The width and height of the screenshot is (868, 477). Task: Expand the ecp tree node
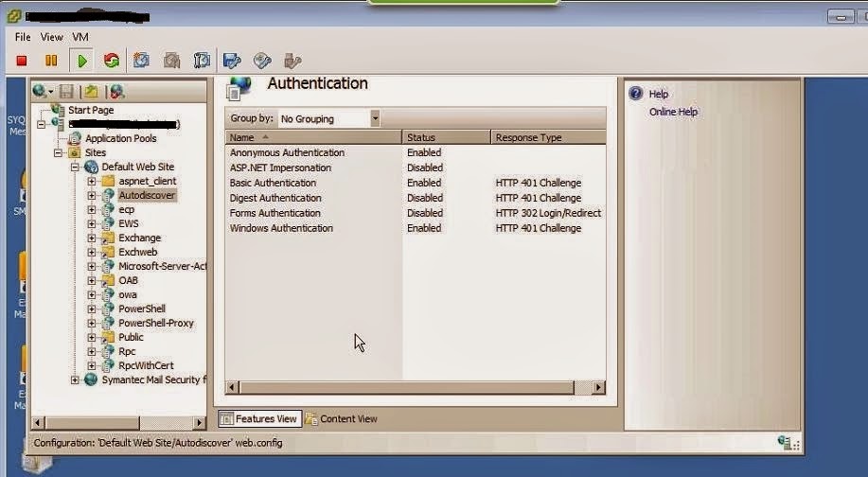click(x=92, y=210)
